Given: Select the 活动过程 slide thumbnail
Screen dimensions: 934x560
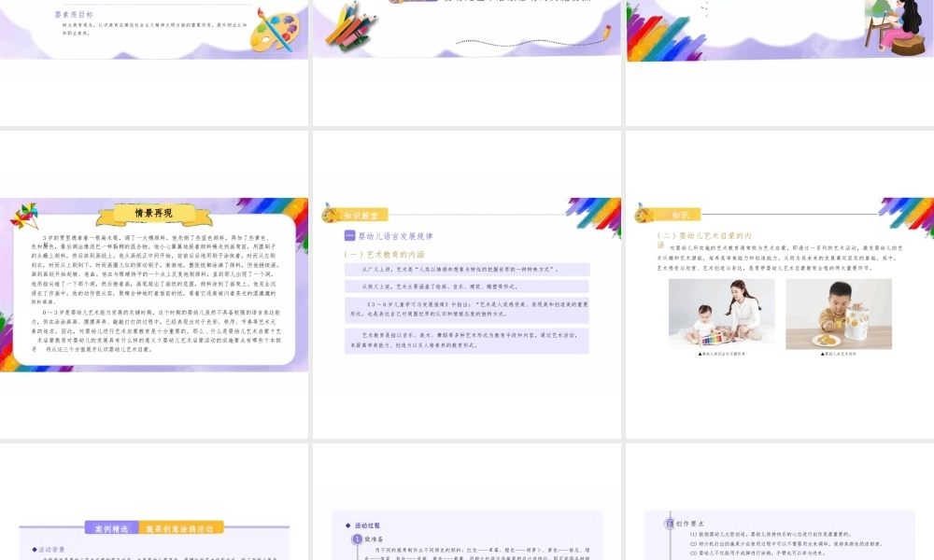Looking at the screenshot, I should 466,502.
